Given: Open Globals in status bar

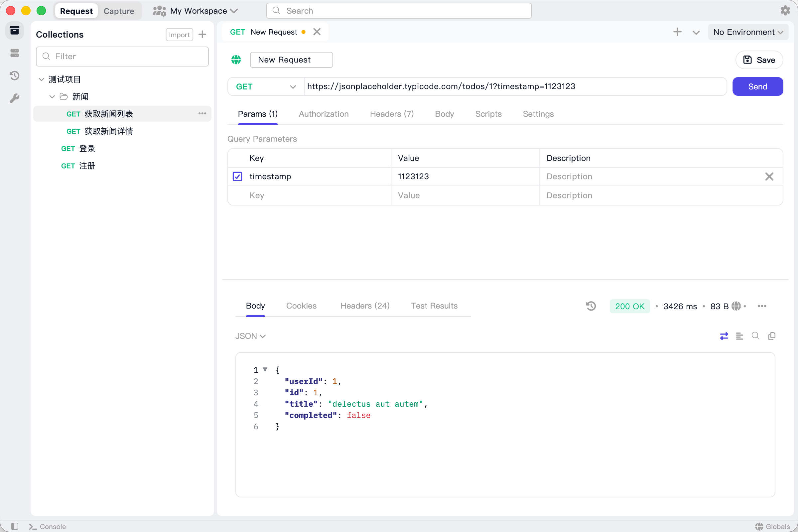Looking at the screenshot, I should pyautogui.click(x=773, y=526).
